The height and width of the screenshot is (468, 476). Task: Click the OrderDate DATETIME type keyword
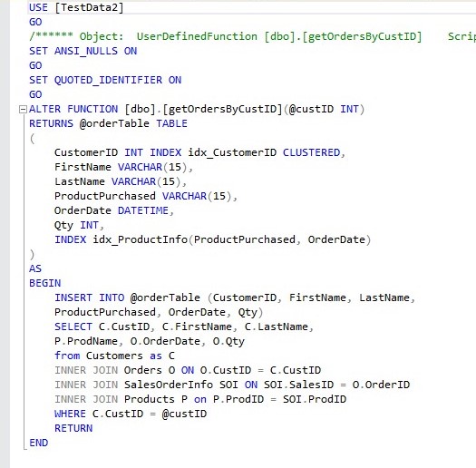[142, 210]
